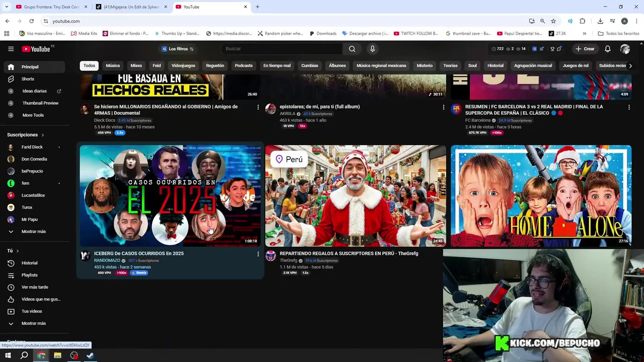
Task: Open Windows taskbar search
Action: coord(24,355)
